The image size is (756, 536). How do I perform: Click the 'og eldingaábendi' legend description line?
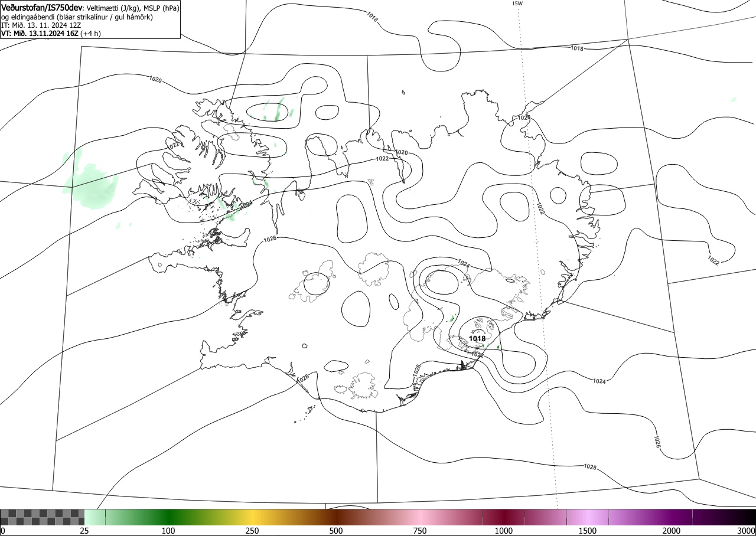pos(77,17)
